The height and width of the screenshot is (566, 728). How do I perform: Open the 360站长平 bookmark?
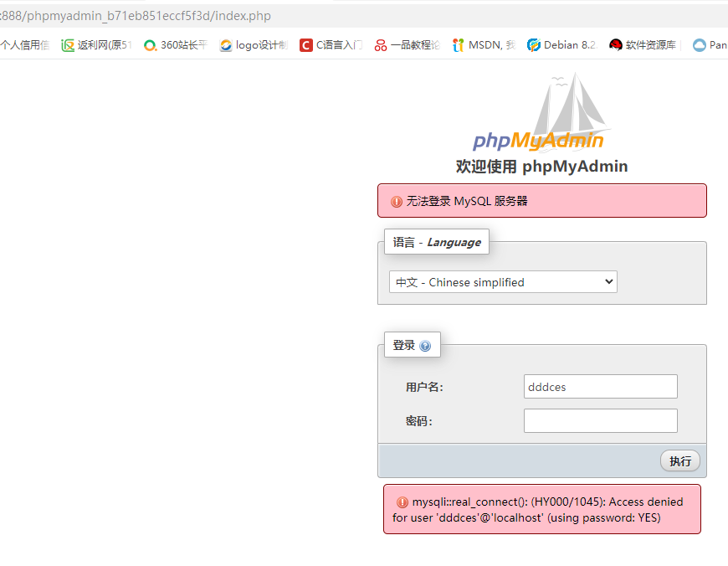point(176,45)
